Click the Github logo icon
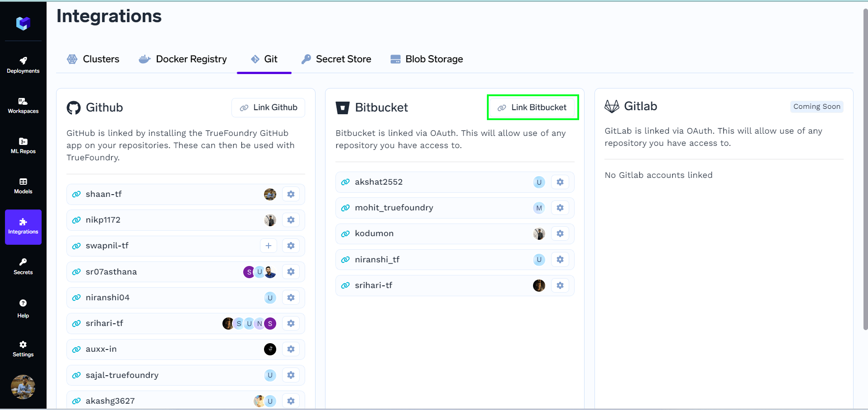This screenshot has height=410, width=868. pyautogui.click(x=74, y=107)
